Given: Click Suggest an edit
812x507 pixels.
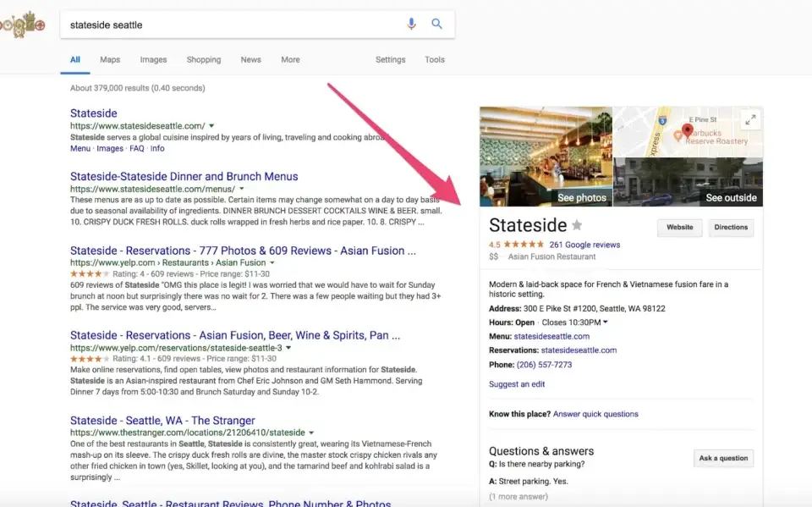Looking at the screenshot, I should pos(517,384).
